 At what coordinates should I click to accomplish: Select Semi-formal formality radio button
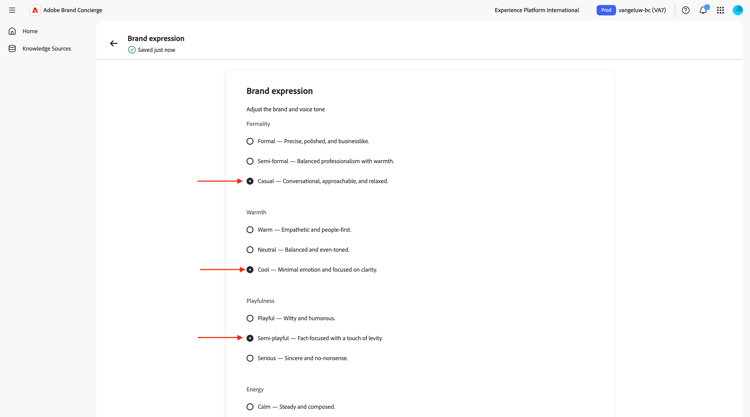click(x=250, y=161)
